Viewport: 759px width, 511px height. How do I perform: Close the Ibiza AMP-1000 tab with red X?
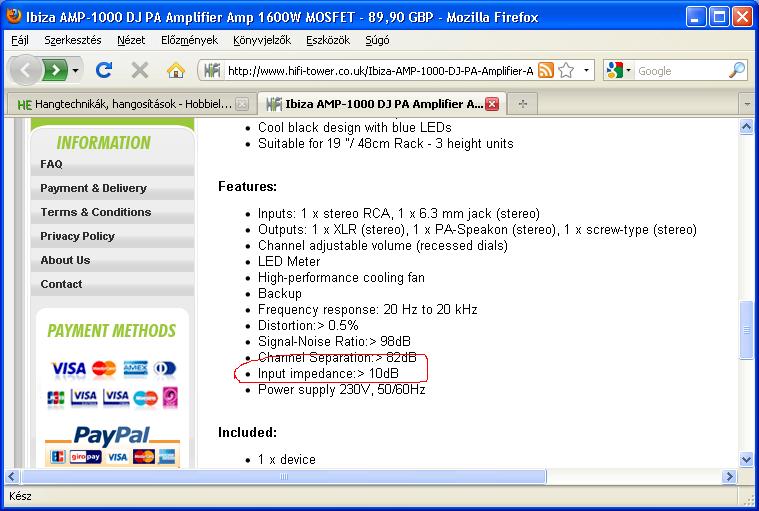[492, 104]
